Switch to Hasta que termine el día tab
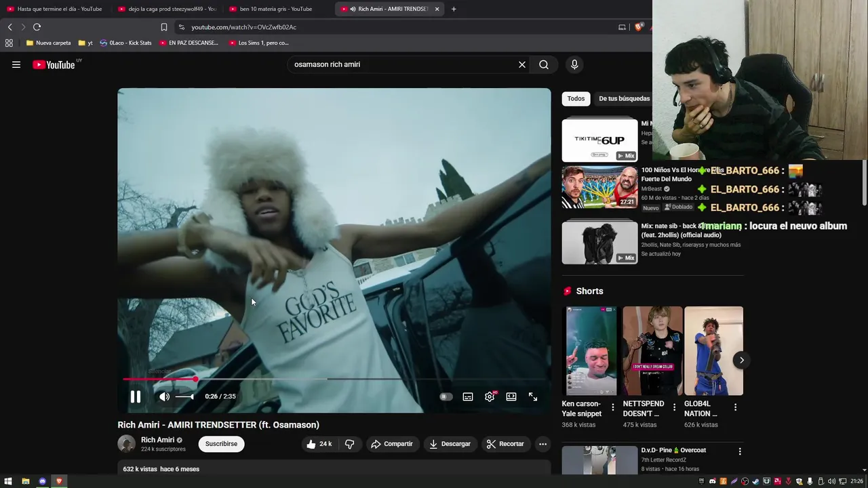868x488 pixels. 54,9
